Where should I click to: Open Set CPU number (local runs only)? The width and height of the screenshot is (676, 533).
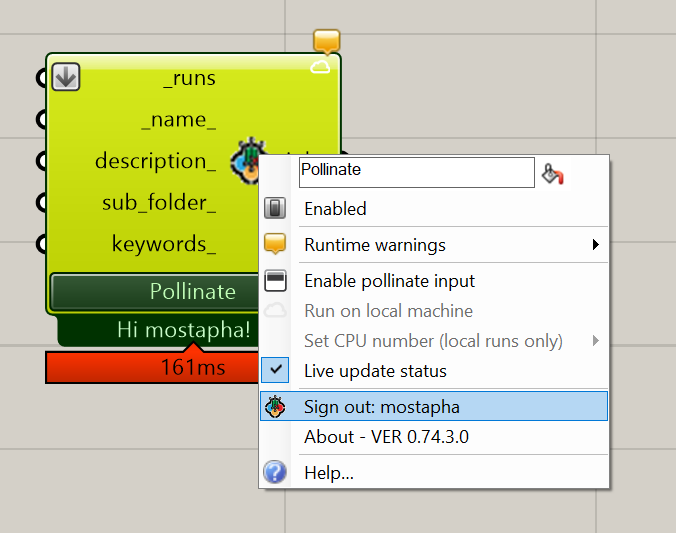[x=434, y=341]
